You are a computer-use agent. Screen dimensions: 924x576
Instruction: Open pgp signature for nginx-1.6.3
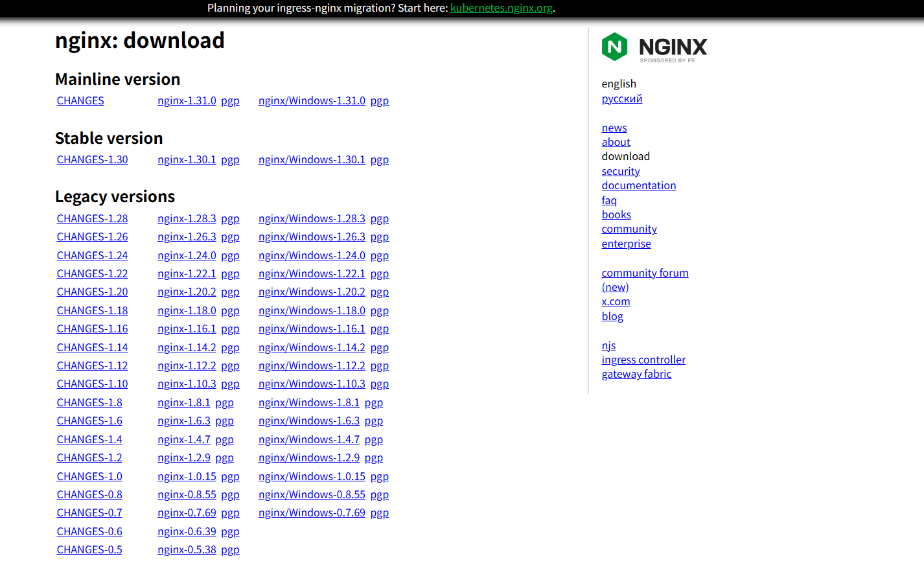point(225,420)
